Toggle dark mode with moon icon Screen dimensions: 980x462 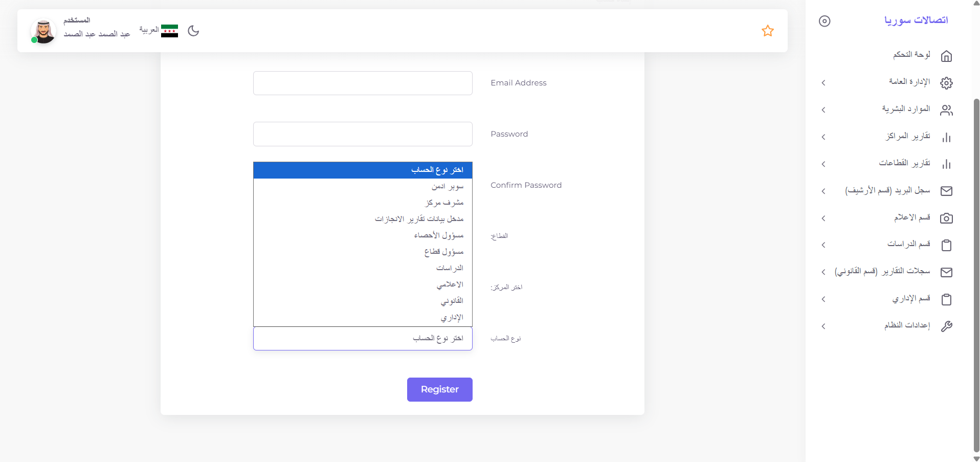[x=193, y=31]
